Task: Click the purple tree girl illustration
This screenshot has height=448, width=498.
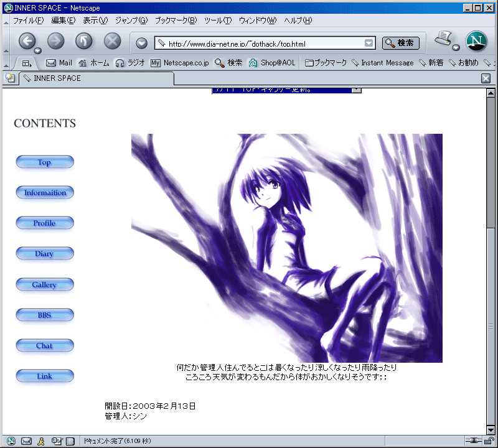Action: click(x=287, y=248)
